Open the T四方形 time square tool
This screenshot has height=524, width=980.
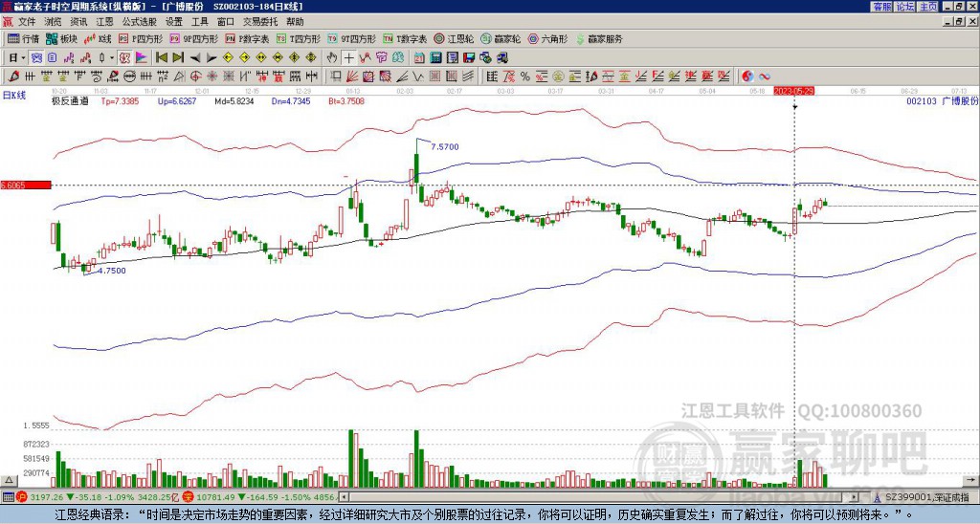pos(298,38)
